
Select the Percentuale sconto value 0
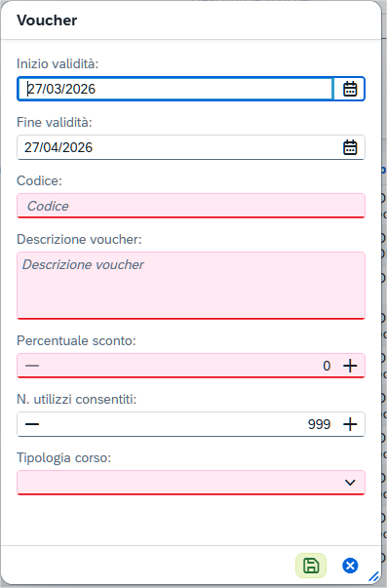pos(327,366)
